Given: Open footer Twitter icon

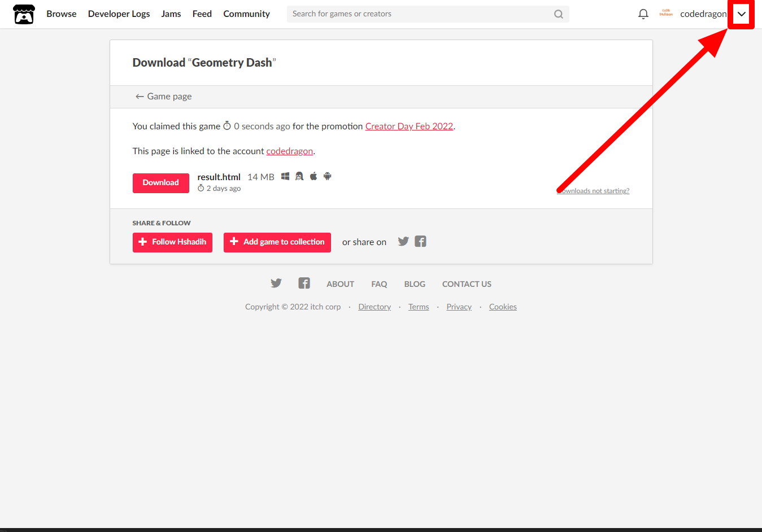Looking at the screenshot, I should pos(276,284).
